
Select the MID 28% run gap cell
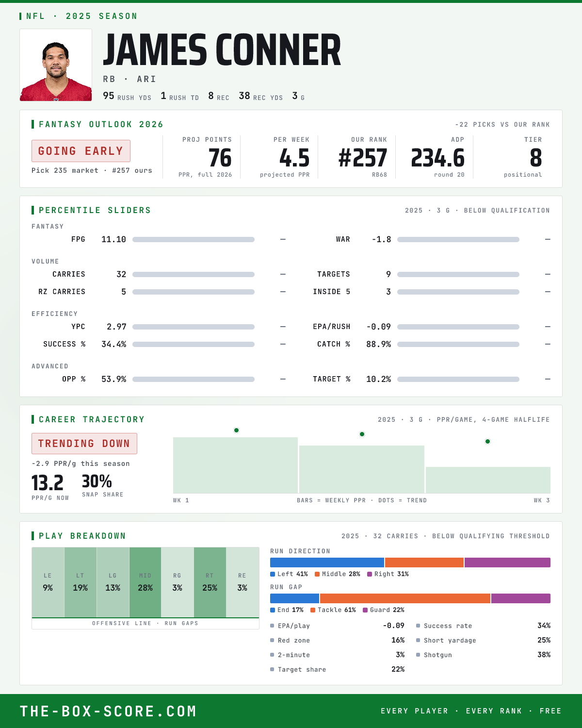pos(145,582)
